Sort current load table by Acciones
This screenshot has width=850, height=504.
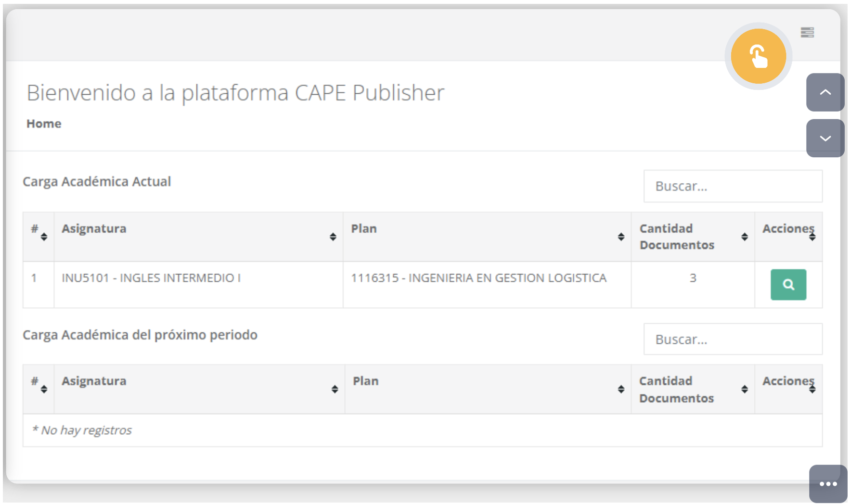[788, 237]
